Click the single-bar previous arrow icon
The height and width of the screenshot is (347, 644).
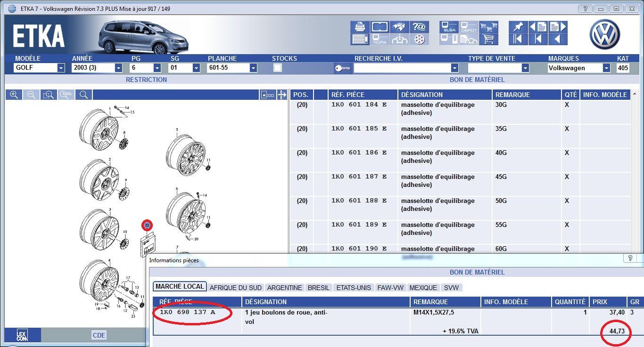pyautogui.click(x=538, y=39)
